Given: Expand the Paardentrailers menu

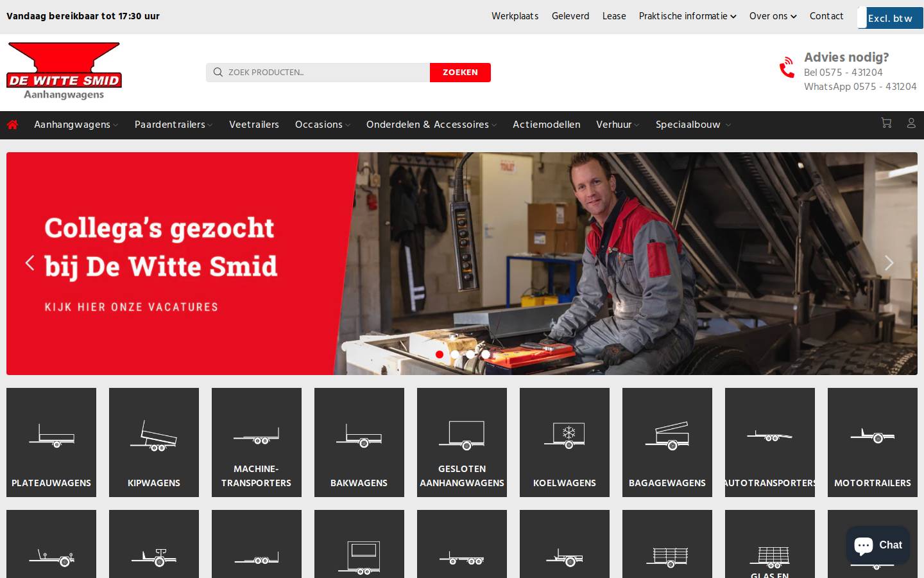Looking at the screenshot, I should click(173, 125).
